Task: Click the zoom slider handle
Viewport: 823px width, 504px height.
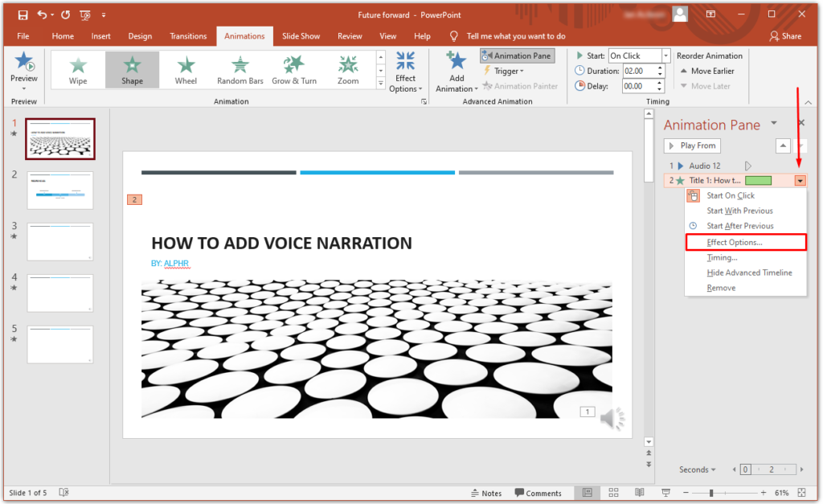Action: click(711, 493)
